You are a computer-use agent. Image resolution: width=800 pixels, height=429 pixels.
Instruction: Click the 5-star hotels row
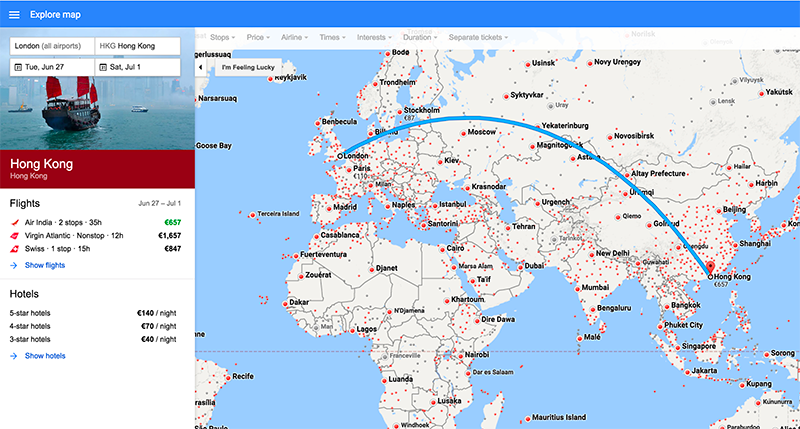tap(93, 313)
